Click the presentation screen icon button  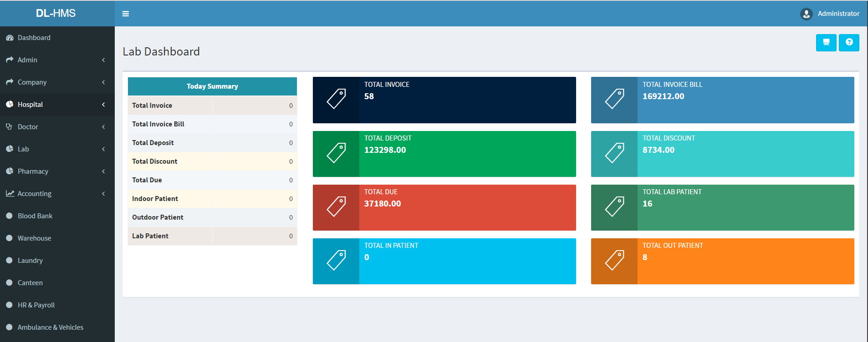826,43
